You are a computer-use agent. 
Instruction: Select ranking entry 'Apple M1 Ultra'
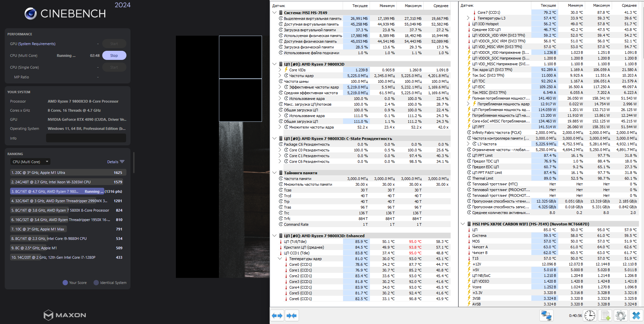68,173
